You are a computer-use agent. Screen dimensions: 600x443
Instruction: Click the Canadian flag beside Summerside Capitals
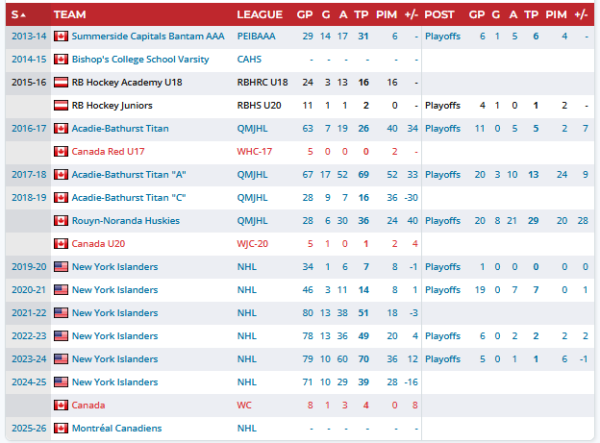tap(60, 36)
